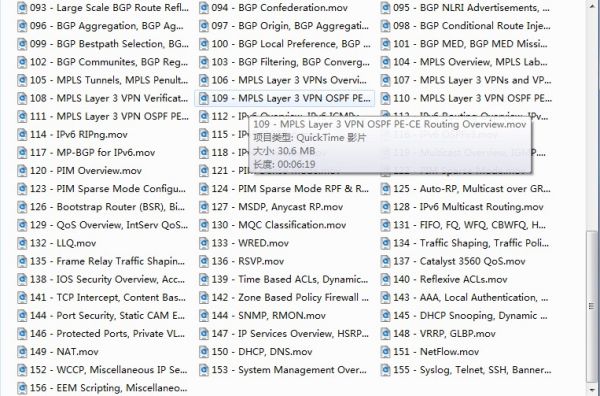600x396 pixels.
Task: Select file 131 - FIFO, FQ, WFQ, CBWFQ
Action: (463, 225)
